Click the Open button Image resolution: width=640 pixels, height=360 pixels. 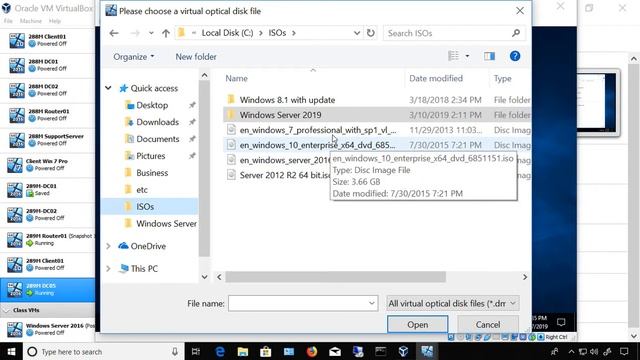click(x=418, y=324)
